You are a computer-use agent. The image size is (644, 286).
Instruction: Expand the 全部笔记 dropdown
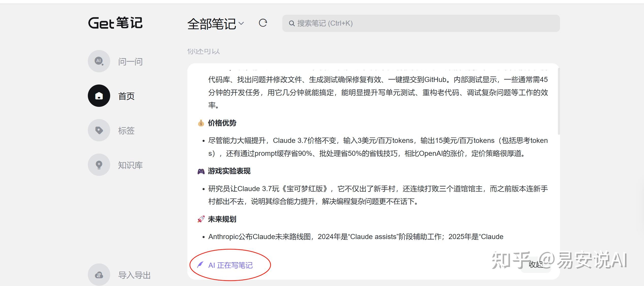click(x=216, y=24)
